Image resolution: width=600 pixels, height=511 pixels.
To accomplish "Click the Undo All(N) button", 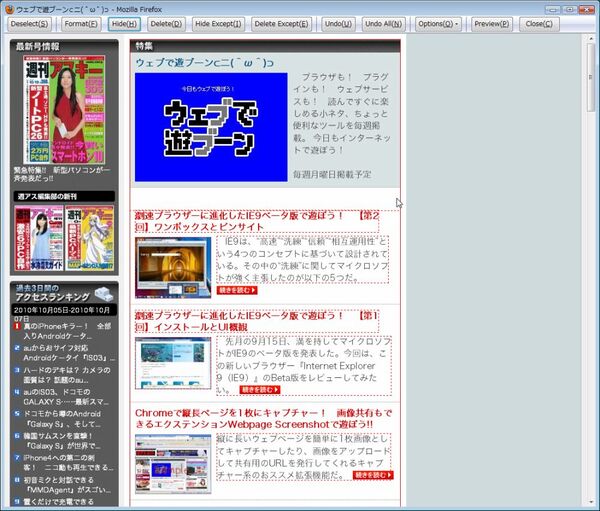I will coord(383,24).
